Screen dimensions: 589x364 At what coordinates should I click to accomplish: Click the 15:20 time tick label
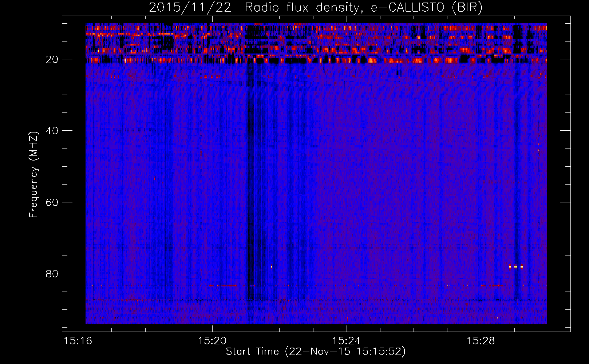(x=212, y=341)
